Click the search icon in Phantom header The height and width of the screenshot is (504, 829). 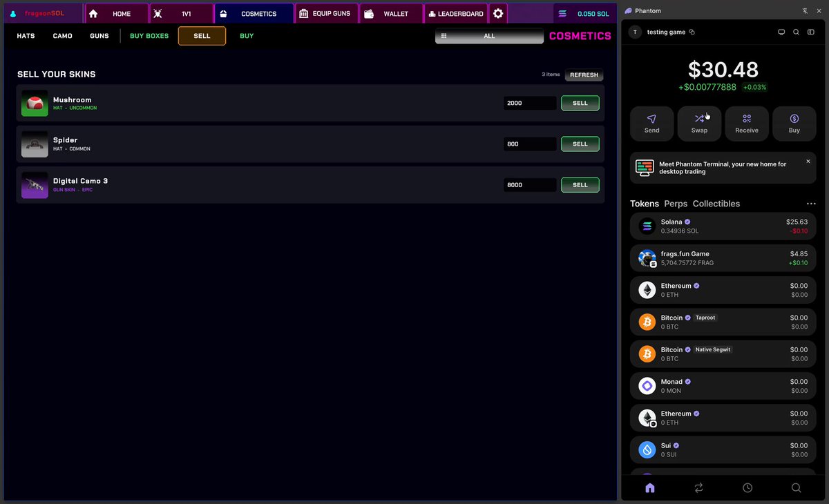(797, 32)
